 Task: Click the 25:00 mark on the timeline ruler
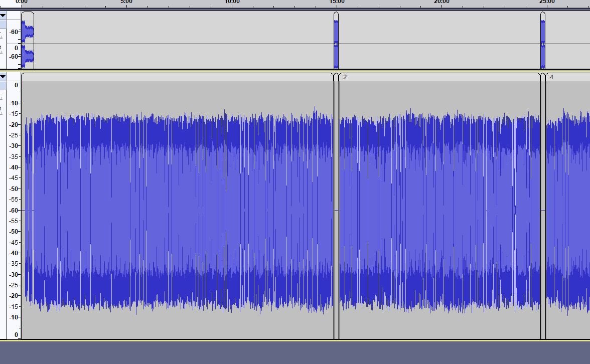547,2
